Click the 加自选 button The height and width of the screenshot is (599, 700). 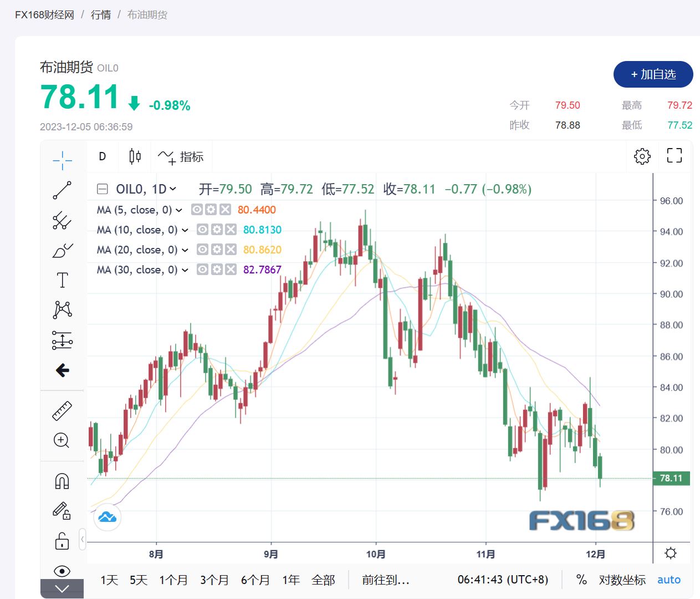[653, 74]
